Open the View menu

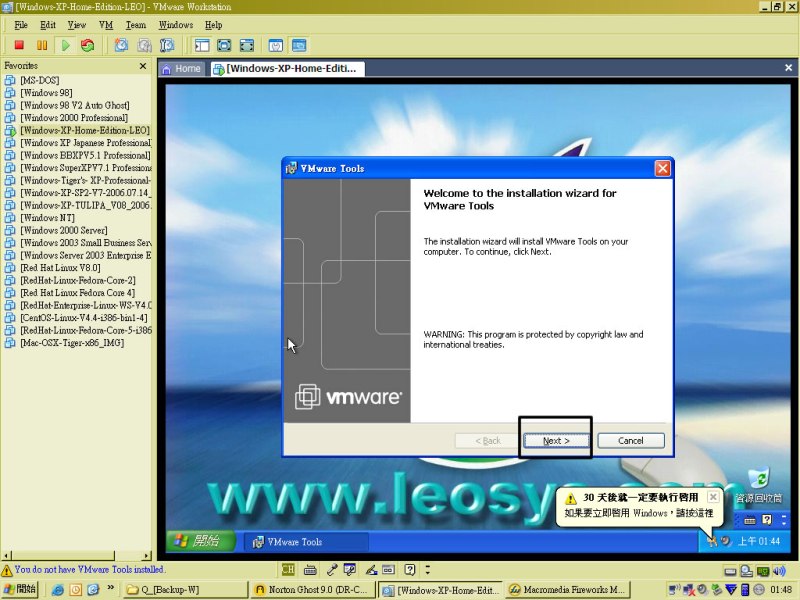[x=77, y=25]
